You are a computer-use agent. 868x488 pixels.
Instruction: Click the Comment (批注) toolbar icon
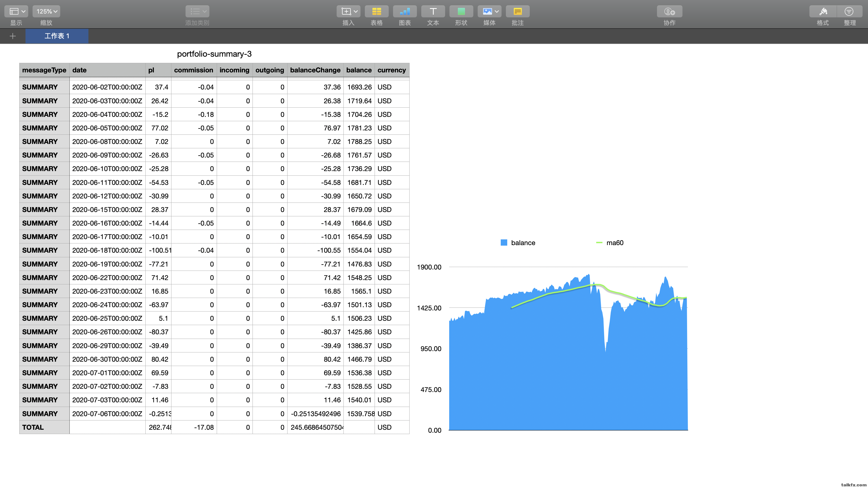point(518,11)
